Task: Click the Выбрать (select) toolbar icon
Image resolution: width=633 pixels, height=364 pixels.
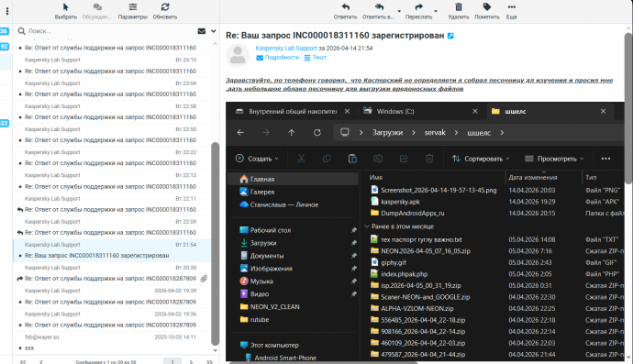Action: (x=66, y=11)
